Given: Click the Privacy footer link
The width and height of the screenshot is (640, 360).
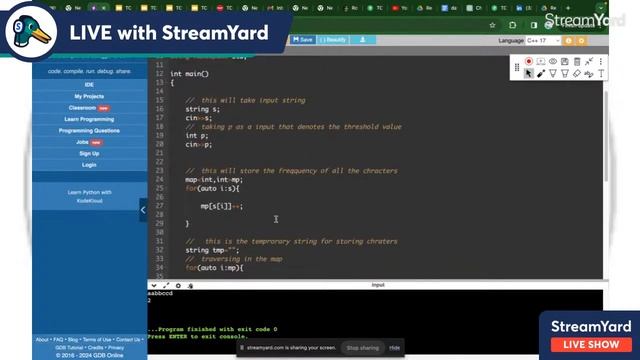Looking at the screenshot, I should (116, 348).
